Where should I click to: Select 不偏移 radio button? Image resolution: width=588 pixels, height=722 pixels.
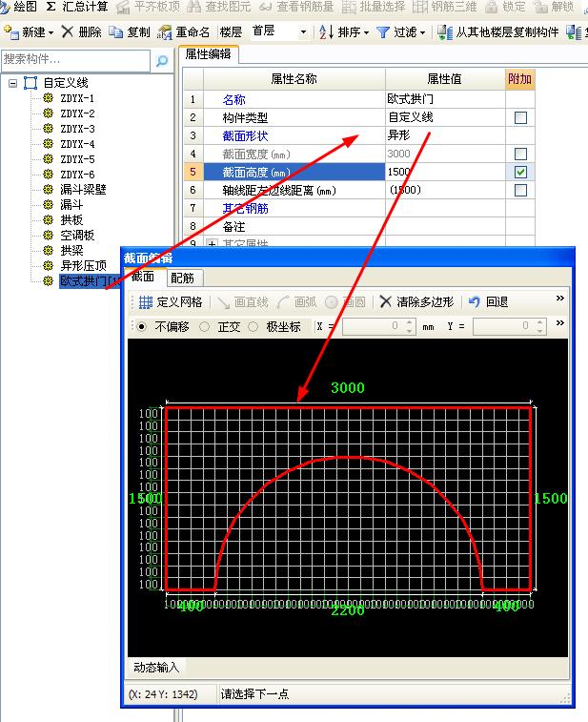[x=142, y=326]
